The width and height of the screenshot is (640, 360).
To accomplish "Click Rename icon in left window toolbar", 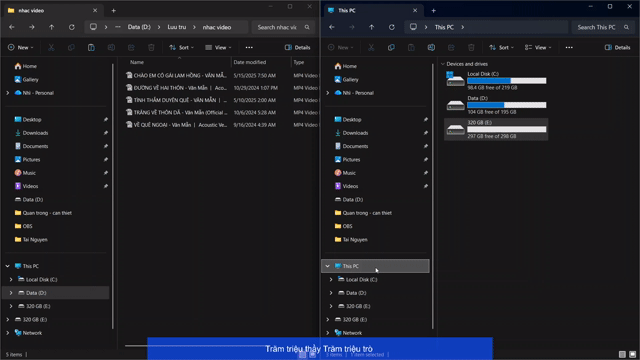I will [111, 47].
